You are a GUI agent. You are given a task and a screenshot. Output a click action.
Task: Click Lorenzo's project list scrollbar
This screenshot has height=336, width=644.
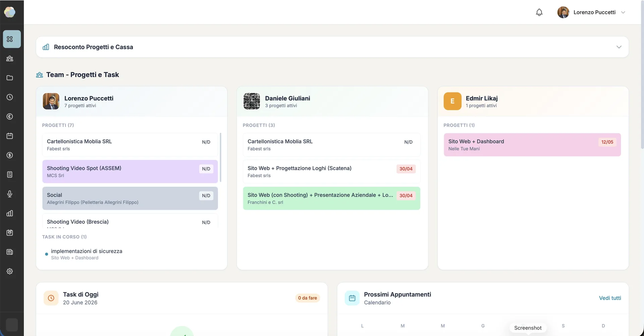pyautogui.click(x=220, y=157)
